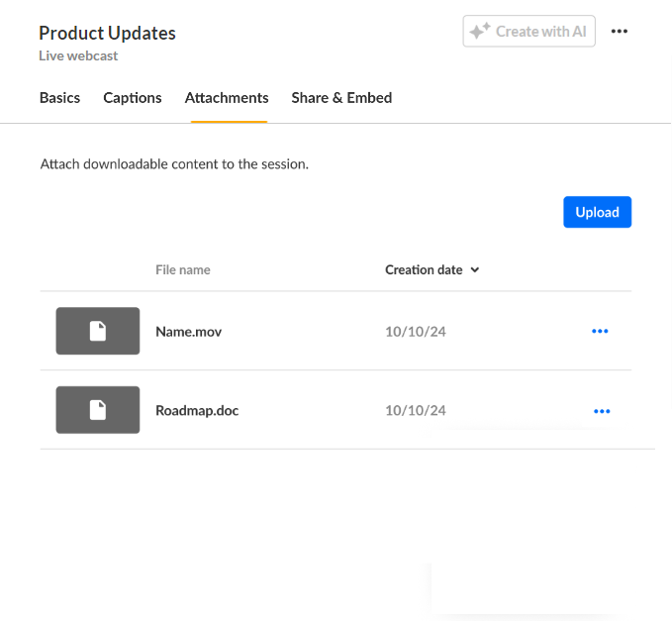Click the document icon on Roadmap.doc thumbnail
672x621 pixels.
click(x=98, y=410)
